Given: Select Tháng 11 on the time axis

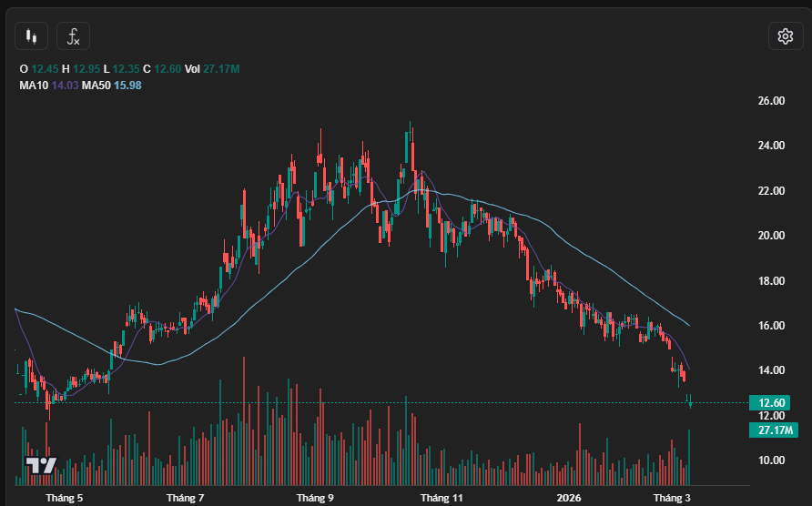Looking at the screenshot, I should (442, 498).
